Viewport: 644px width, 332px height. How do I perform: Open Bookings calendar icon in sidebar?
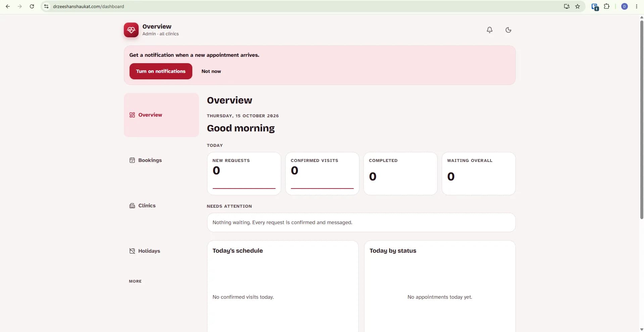coord(132,160)
